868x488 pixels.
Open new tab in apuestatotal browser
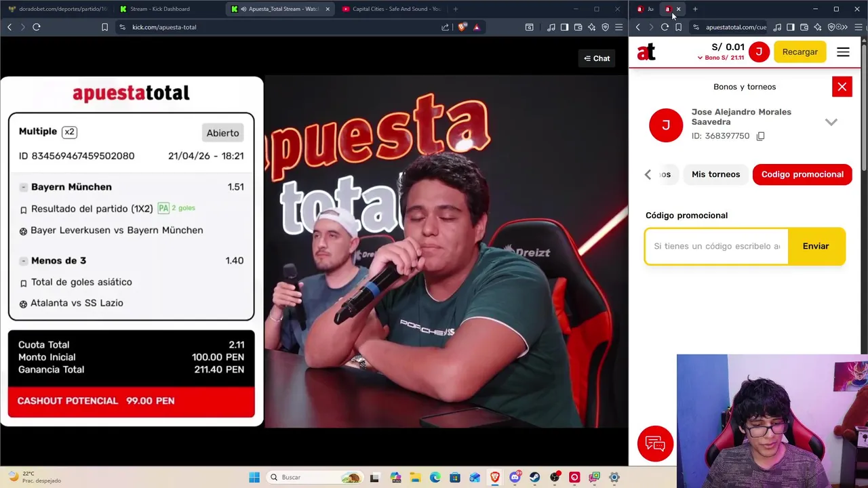[695, 9]
